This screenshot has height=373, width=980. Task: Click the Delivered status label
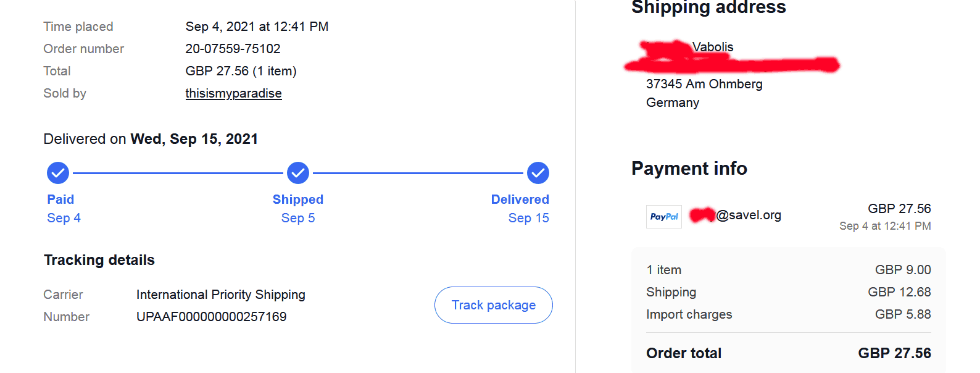520,199
